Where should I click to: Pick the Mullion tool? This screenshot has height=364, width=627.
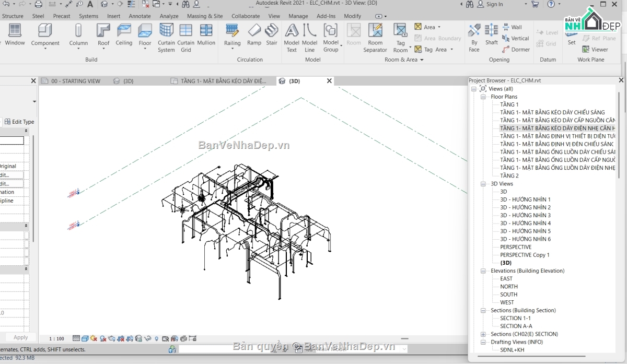pos(206,34)
